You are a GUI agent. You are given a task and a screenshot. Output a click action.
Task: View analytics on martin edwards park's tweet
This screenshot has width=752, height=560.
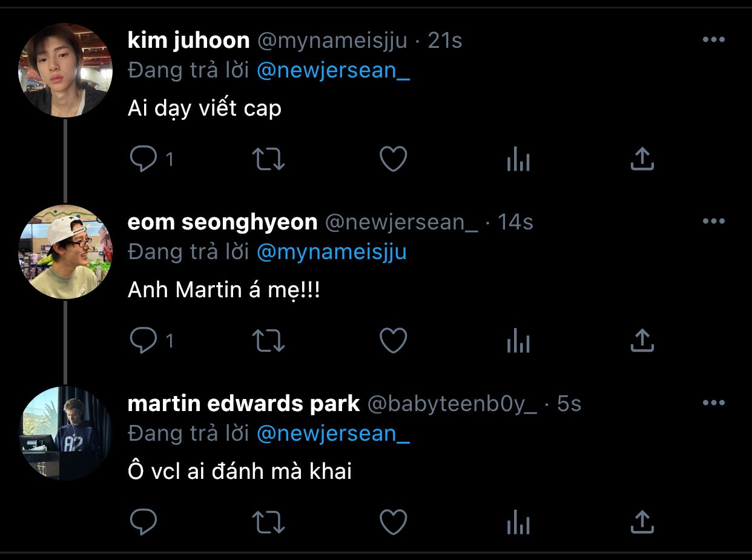(518, 522)
